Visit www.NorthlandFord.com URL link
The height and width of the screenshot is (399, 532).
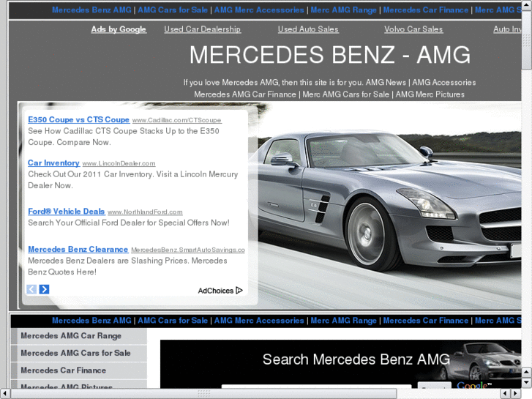click(145, 212)
